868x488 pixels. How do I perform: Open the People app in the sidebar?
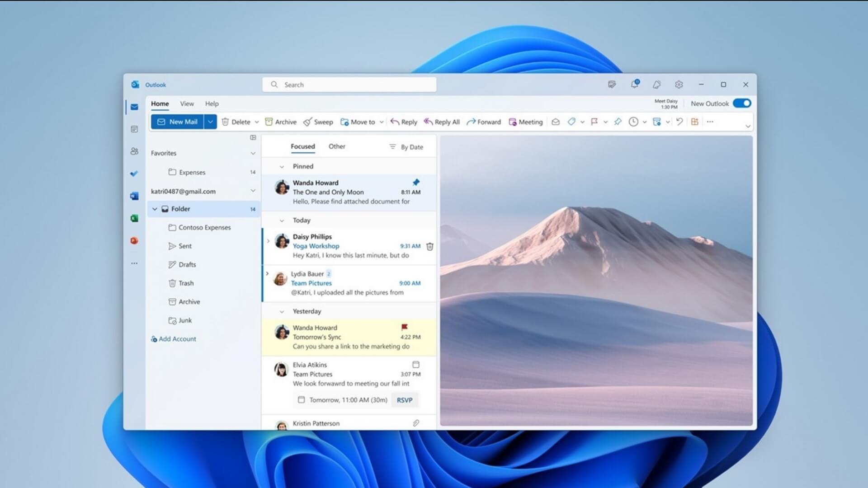click(134, 151)
